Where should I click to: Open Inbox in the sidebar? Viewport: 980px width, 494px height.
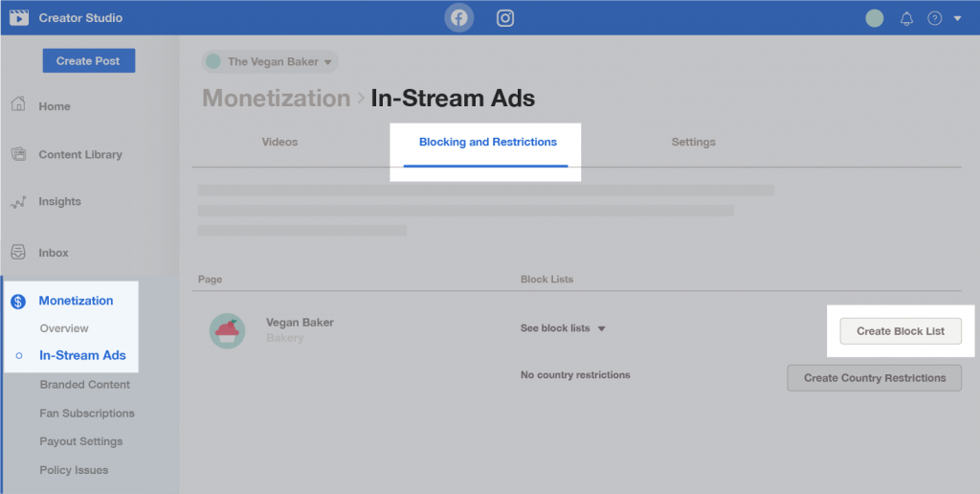54,253
